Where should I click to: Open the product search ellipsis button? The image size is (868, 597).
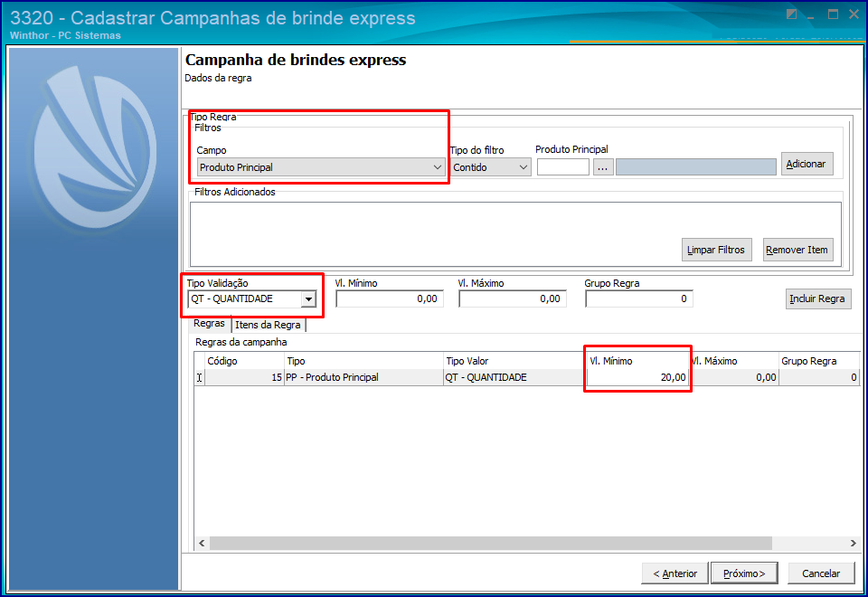tap(603, 166)
